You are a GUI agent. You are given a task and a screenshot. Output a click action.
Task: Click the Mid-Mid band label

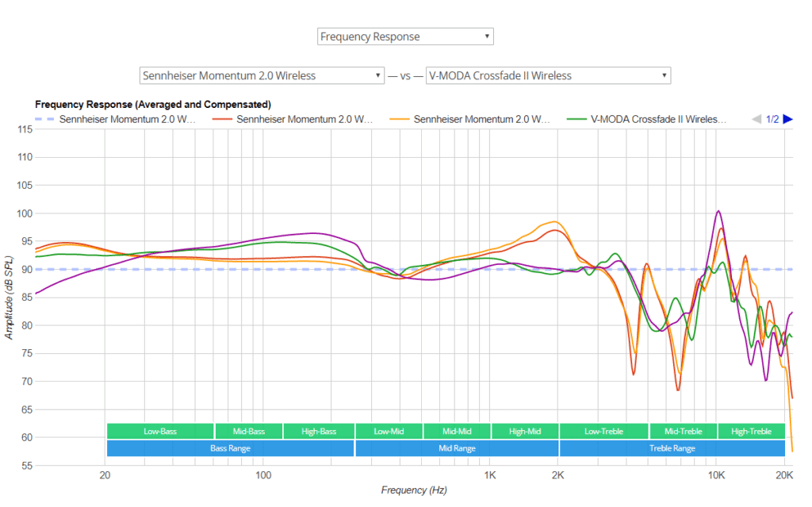coord(457,432)
